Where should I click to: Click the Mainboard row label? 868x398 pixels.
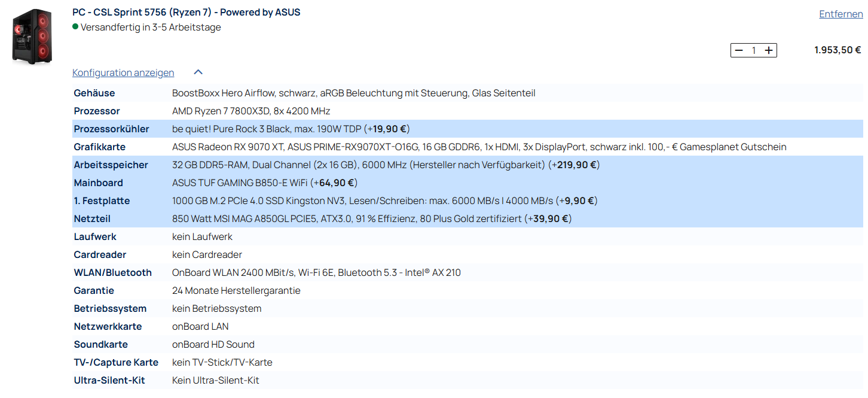[x=98, y=183]
